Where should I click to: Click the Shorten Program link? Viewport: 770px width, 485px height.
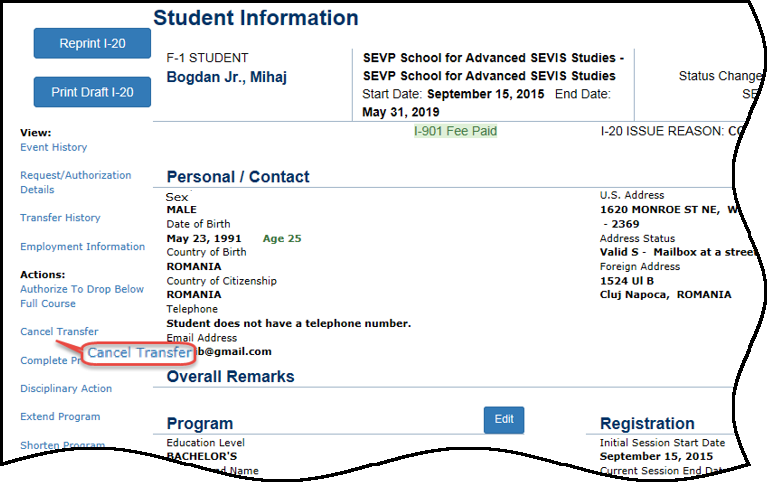tap(62, 445)
